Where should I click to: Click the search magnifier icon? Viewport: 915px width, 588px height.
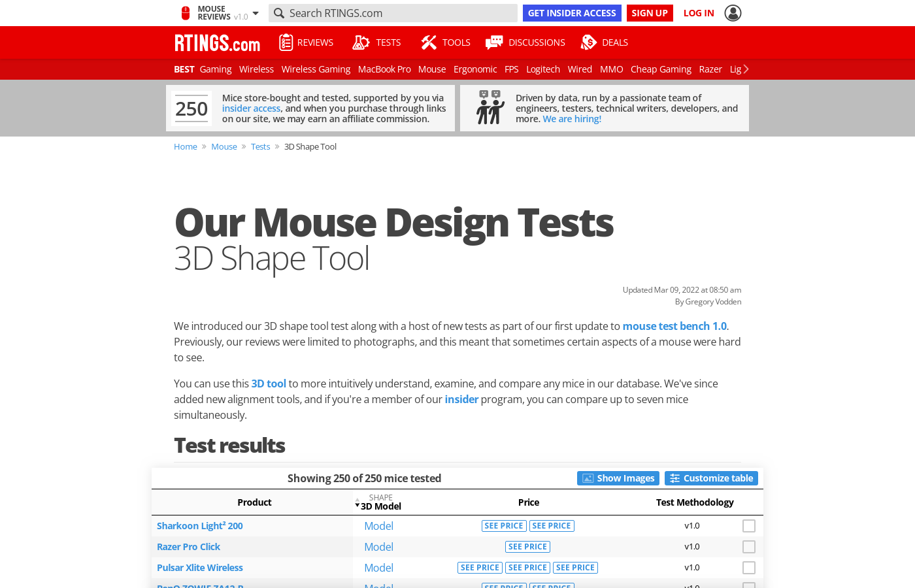point(279,13)
